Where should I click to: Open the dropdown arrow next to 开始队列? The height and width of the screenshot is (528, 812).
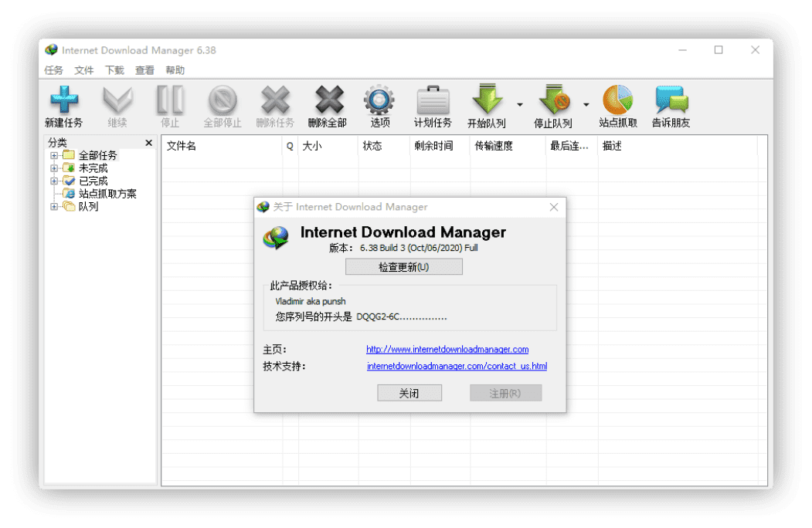(519, 105)
